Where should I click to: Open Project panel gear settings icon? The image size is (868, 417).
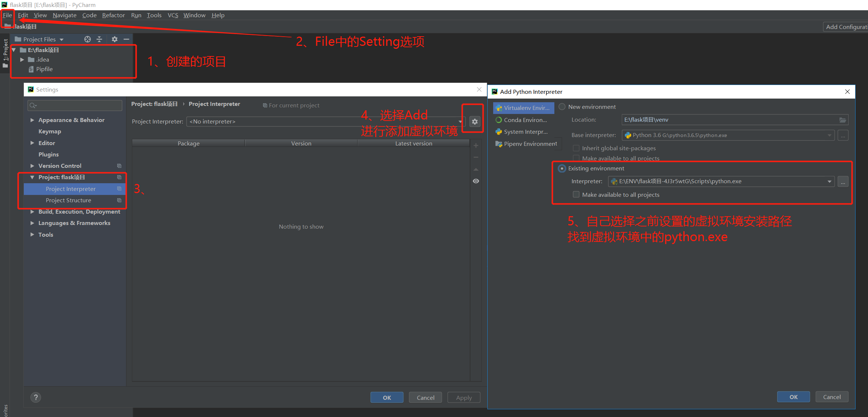point(115,39)
